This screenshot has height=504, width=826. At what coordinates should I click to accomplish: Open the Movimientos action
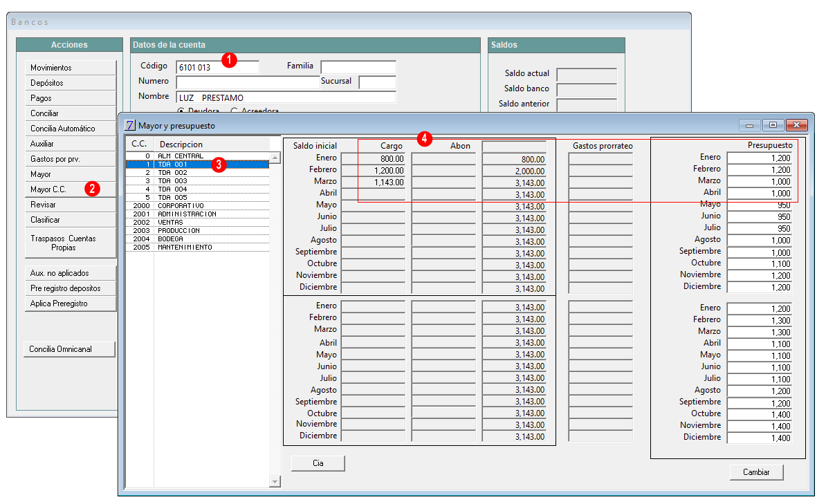coord(71,68)
